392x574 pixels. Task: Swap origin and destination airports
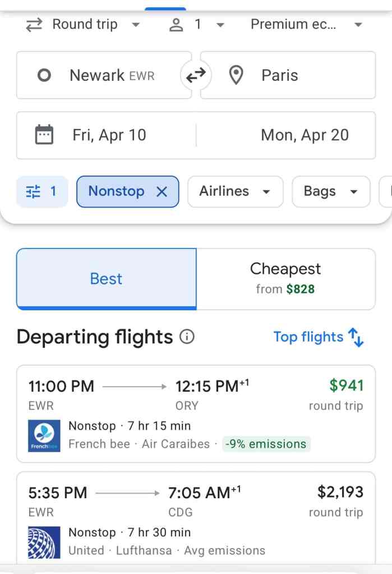tap(196, 75)
